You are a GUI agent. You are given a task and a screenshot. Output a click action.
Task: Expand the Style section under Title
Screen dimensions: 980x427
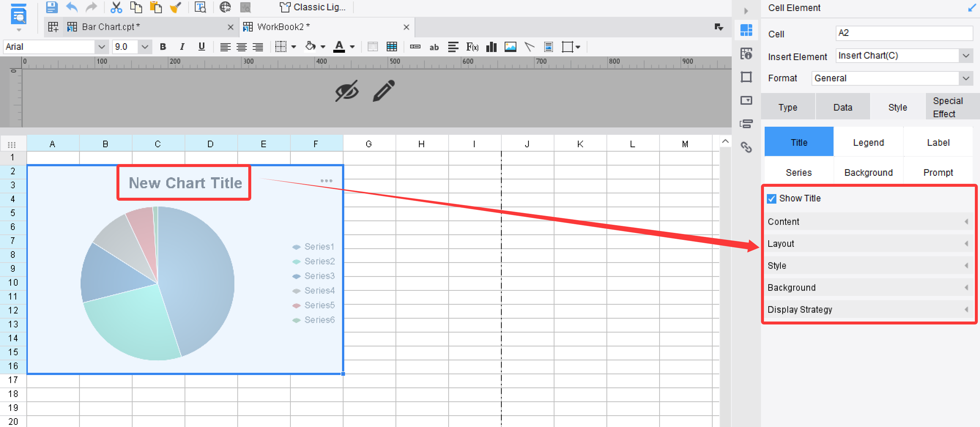(869, 266)
